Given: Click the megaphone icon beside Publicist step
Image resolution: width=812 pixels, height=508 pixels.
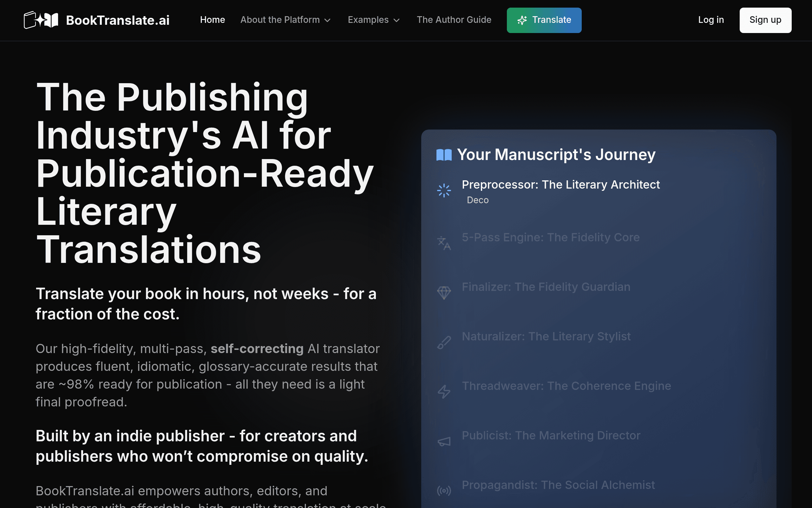Looking at the screenshot, I should point(444,441).
